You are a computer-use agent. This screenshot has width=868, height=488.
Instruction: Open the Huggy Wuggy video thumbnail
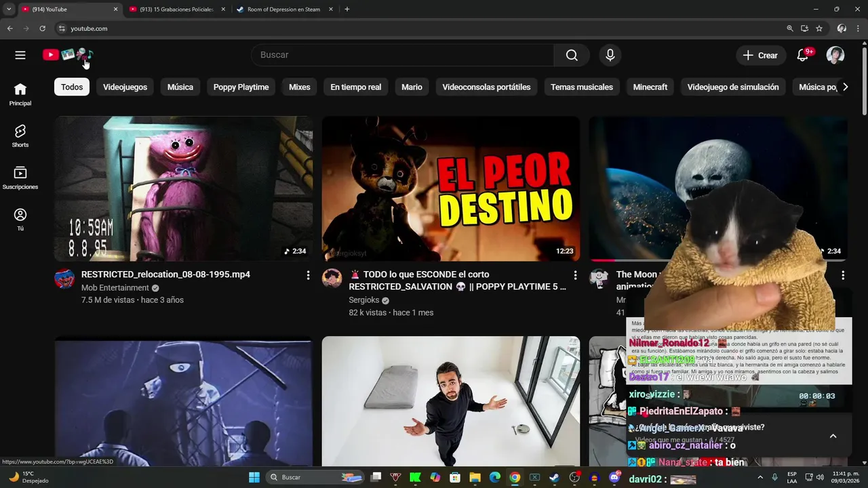tap(183, 188)
